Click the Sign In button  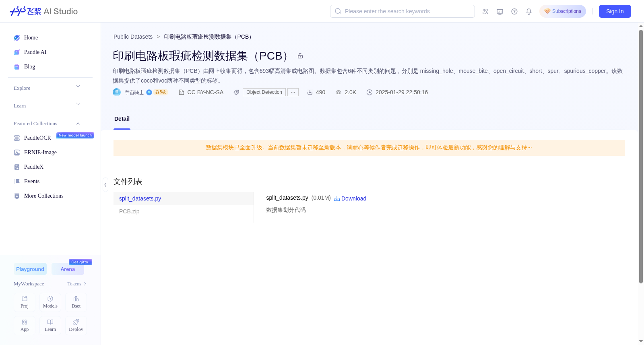tap(615, 11)
